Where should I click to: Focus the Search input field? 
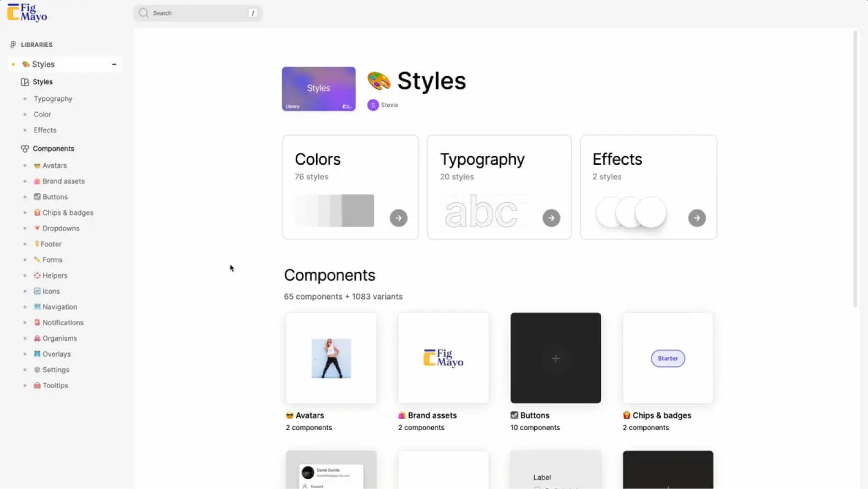coord(198,13)
